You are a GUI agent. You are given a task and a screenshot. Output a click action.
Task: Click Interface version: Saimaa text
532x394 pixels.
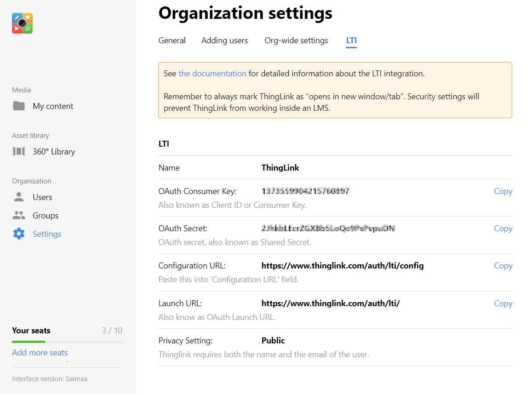50,379
